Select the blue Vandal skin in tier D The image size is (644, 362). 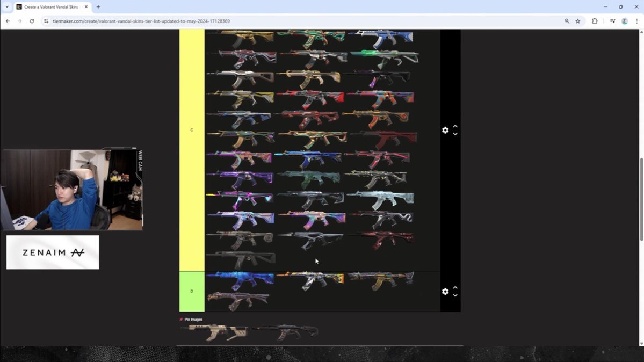[x=241, y=281]
